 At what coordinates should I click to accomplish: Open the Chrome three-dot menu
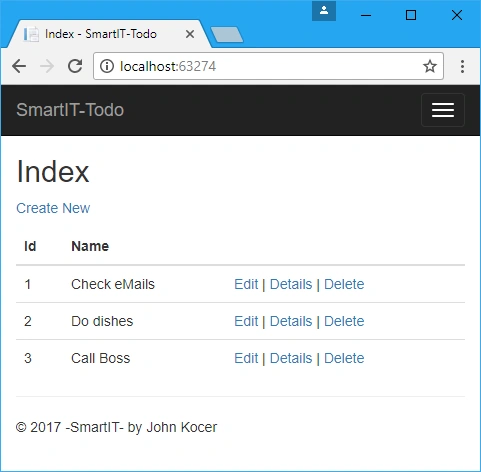tap(462, 66)
